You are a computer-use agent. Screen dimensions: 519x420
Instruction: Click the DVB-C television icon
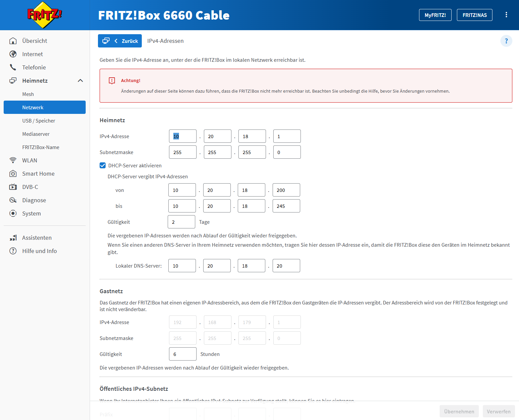click(13, 187)
